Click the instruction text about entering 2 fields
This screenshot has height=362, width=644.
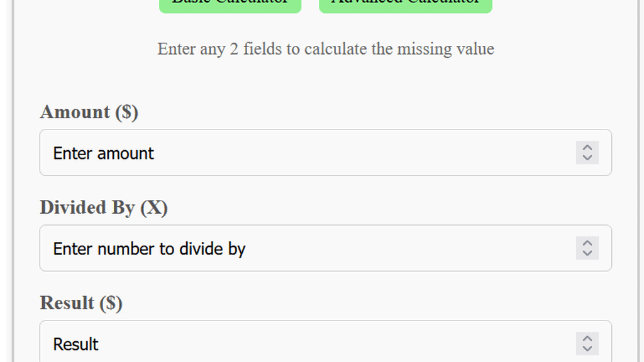[x=325, y=49]
